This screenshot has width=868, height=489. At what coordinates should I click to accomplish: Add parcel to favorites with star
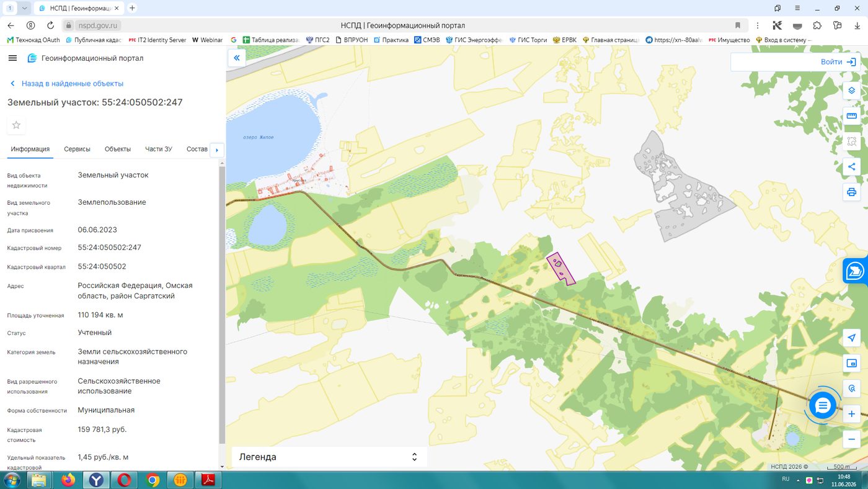coord(16,125)
